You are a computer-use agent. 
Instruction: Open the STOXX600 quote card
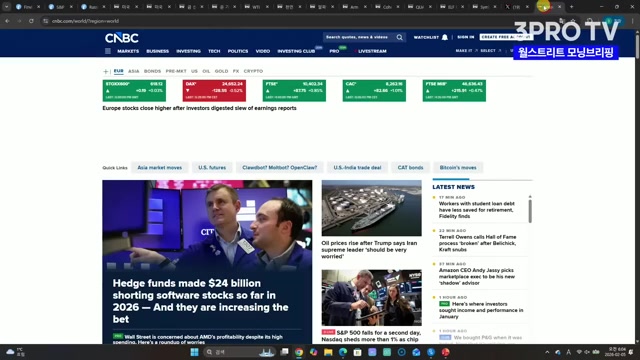point(134,91)
